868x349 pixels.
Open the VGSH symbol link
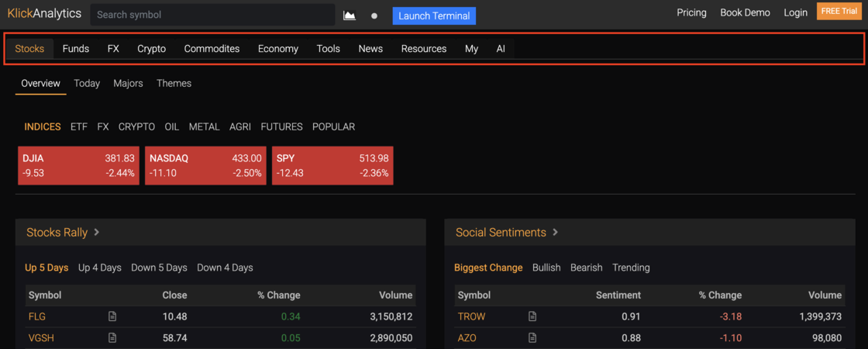[41, 338]
